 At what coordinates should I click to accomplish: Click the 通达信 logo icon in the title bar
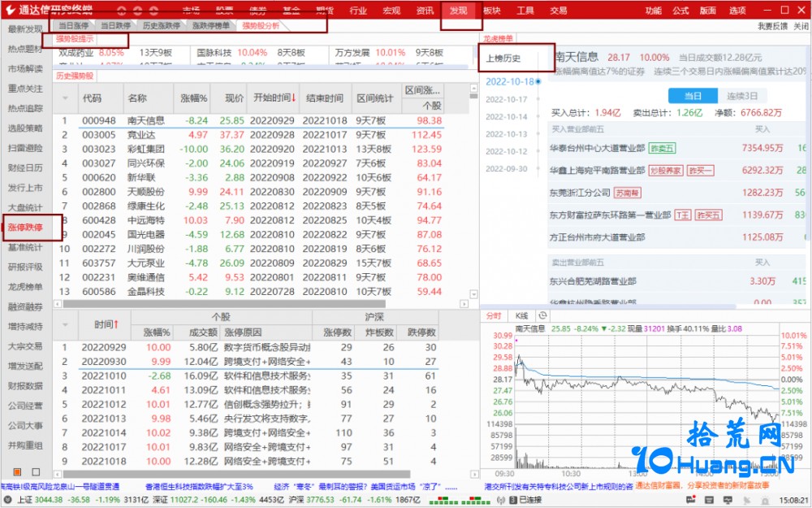10,10
